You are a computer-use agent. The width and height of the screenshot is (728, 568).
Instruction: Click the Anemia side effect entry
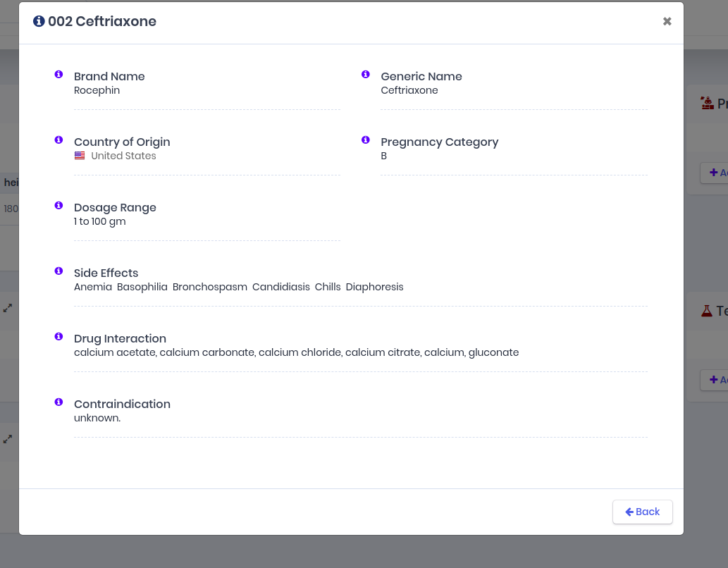tap(92, 287)
